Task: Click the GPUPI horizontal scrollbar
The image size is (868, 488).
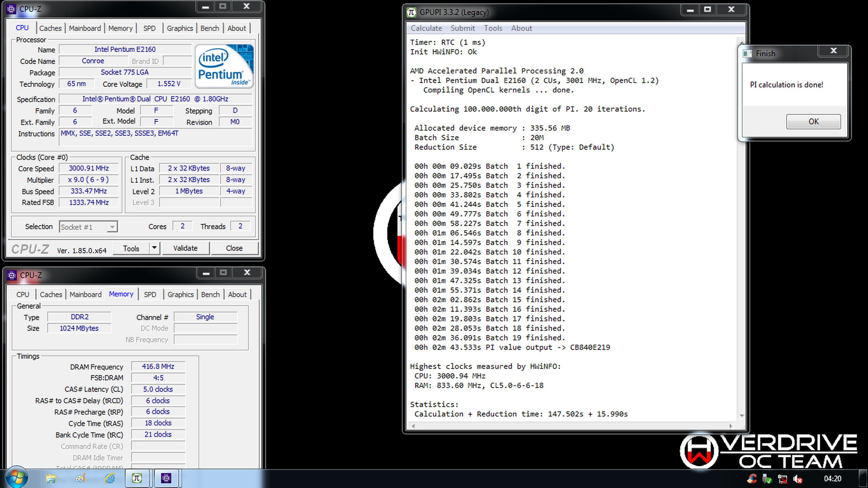Action: click(x=572, y=426)
